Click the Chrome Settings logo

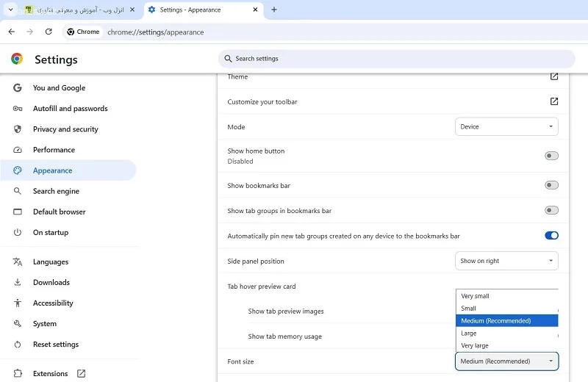pyautogui.click(x=17, y=60)
